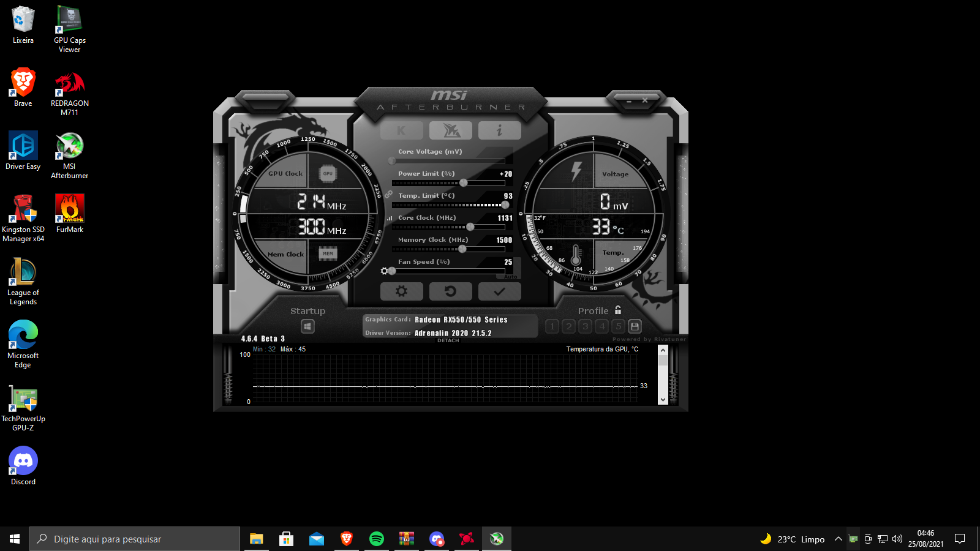Image resolution: width=980 pixels, height=551 pixels.
Task: Click the Temp. Limit value 93
Action: [x=508, y=196]
